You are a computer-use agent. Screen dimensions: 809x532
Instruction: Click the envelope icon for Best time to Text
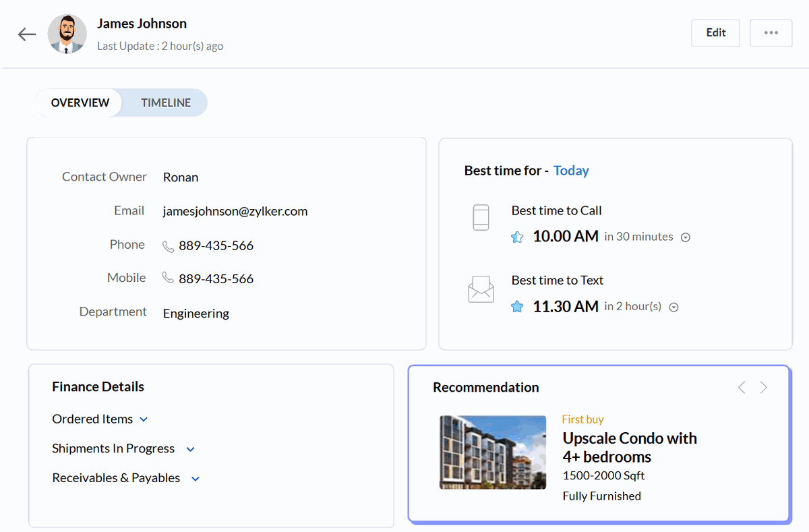point(481,289)
